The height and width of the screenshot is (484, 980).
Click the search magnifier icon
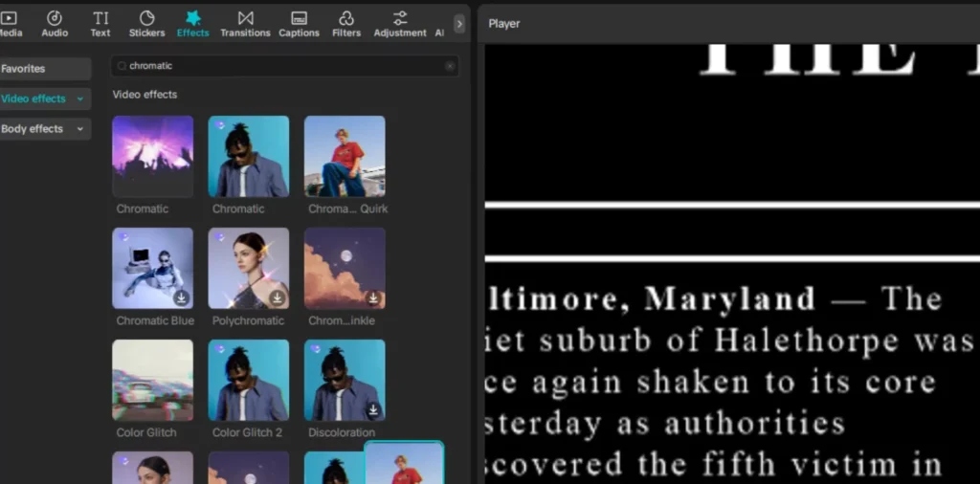pyautogui.click(x=122, y=66)
